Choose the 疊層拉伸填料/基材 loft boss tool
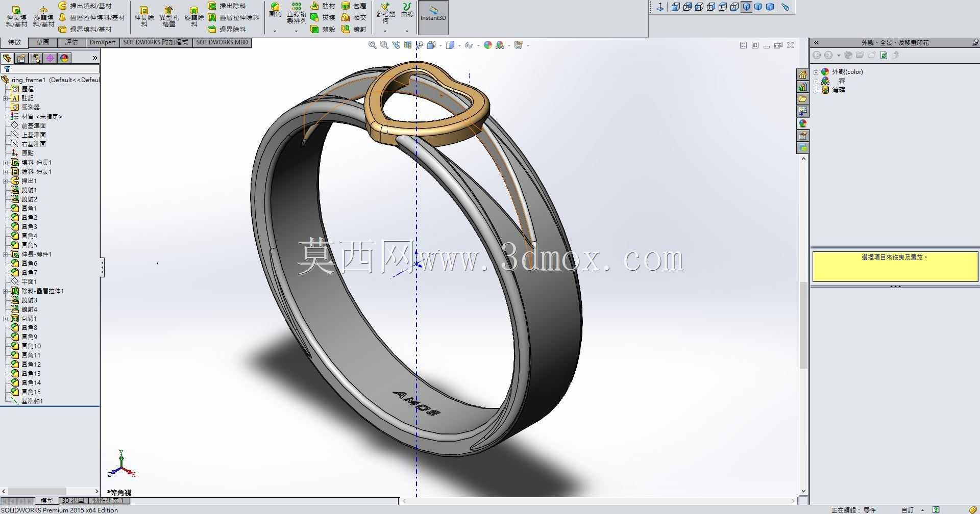 [x=91, y=17]
